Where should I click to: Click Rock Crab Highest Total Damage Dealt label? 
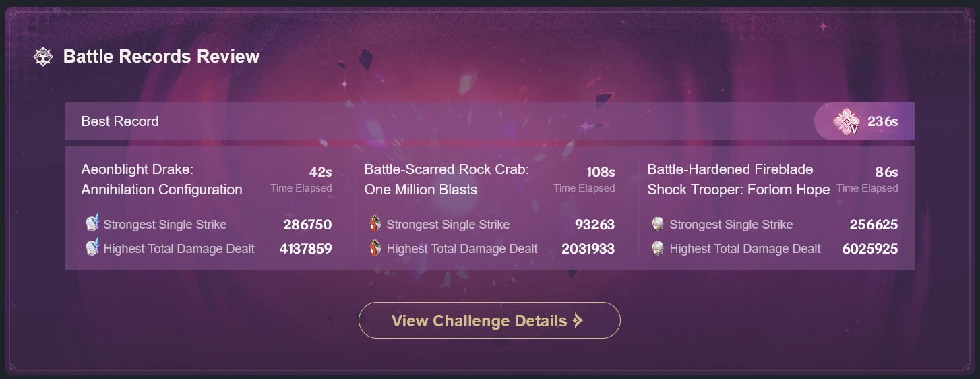click(462, 249)
